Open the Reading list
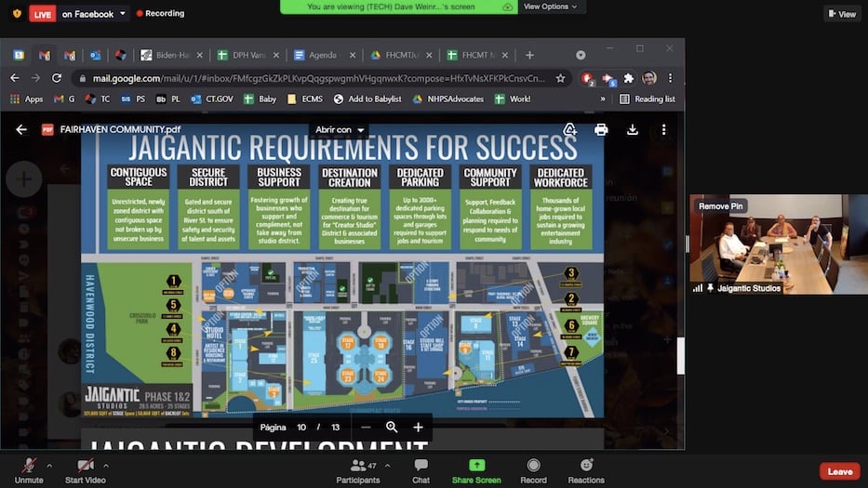The height and width of the screenshot is (488, 868). [x=648, y=99]
